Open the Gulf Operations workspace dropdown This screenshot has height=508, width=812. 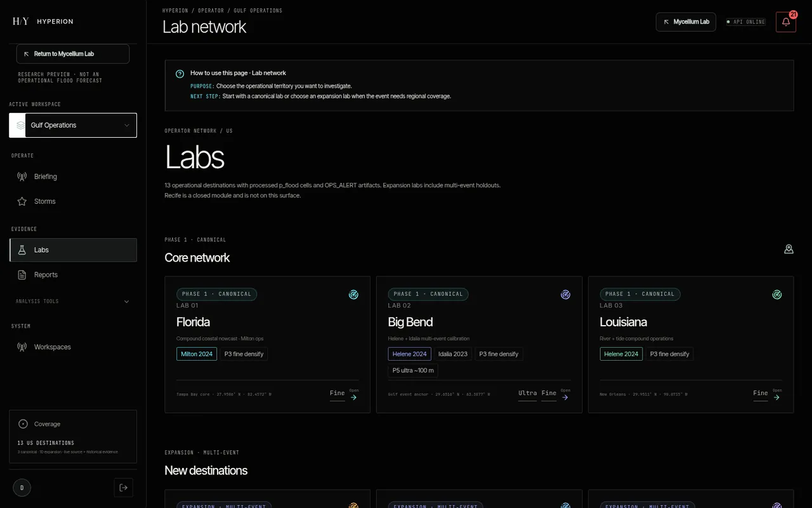(x=73, y=125)
